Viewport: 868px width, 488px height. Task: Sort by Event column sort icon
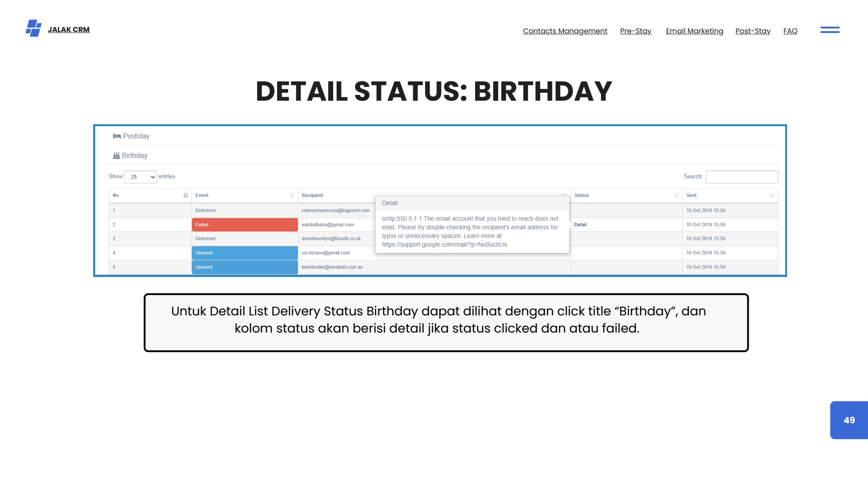292,195
